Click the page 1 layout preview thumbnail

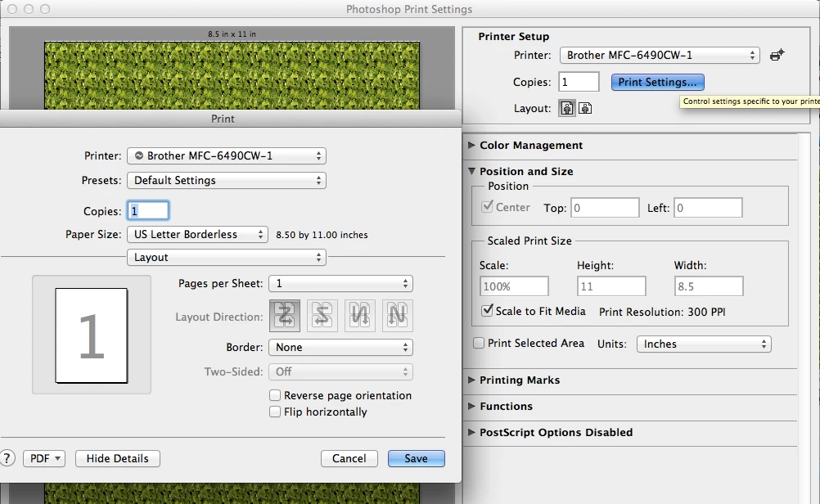92,335
